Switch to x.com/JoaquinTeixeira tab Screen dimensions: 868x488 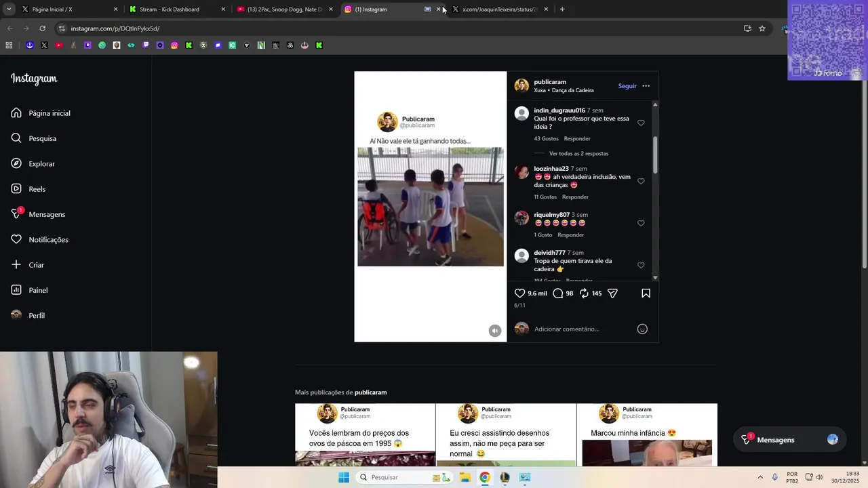coord(499,9)
